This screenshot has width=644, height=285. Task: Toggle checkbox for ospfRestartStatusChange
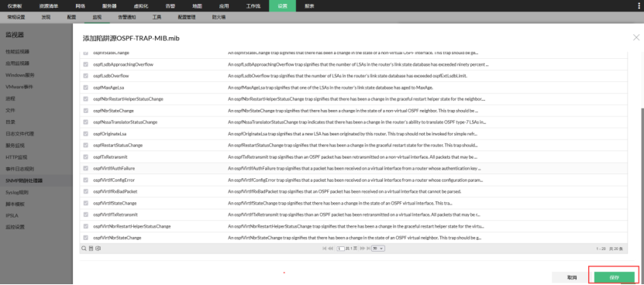[86, 146]
